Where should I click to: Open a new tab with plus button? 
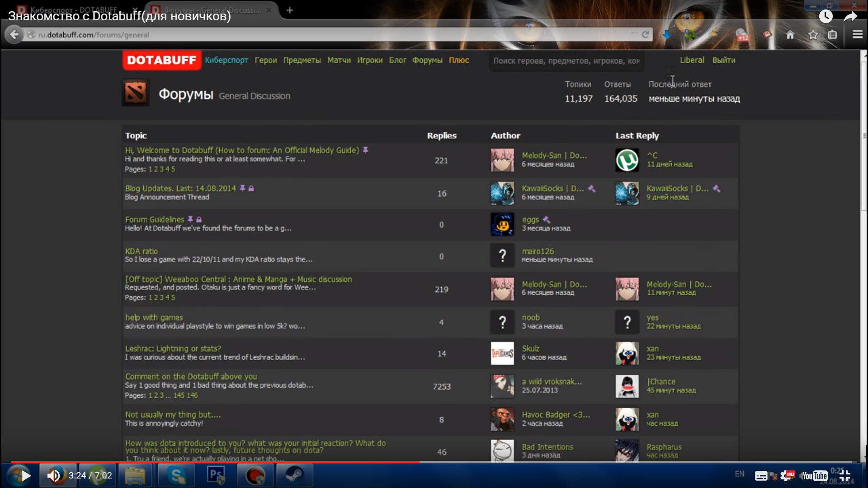(x=290, y=10)
